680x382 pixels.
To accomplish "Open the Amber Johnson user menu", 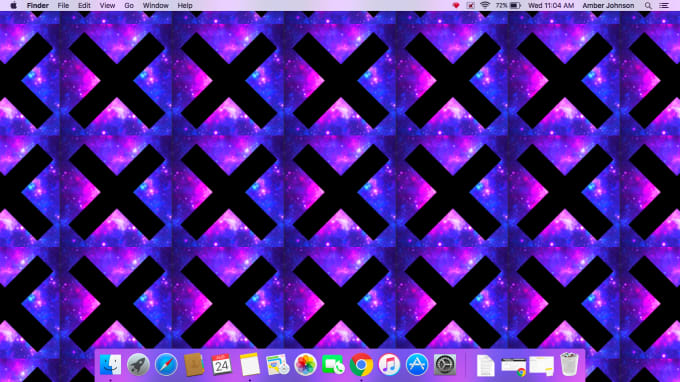I will [x=608, y=6].
